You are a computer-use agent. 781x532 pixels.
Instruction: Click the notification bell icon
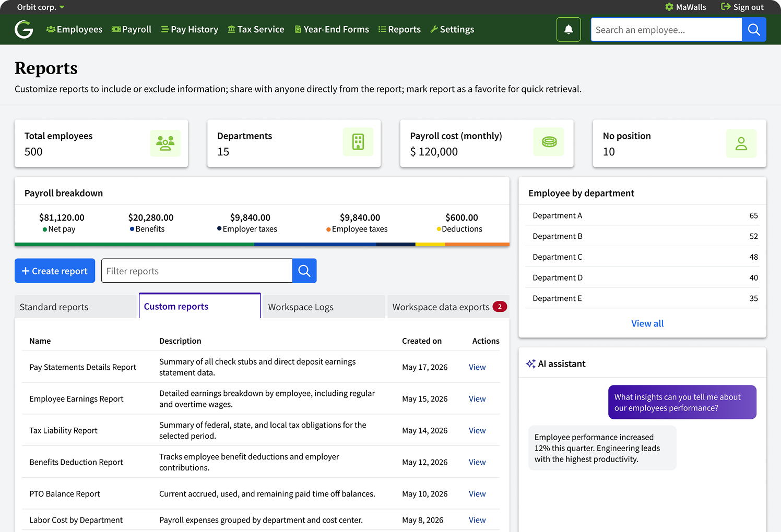tap(569, 30)
